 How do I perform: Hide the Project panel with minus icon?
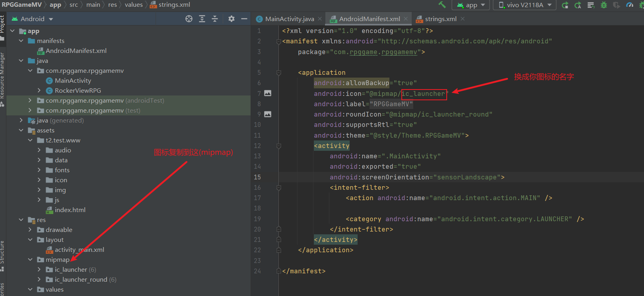click(244, 19)
